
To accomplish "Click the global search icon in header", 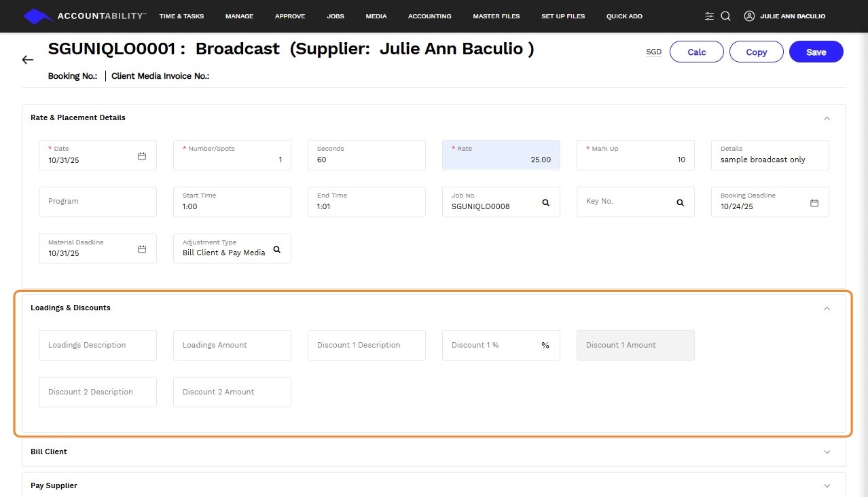I will pyautogui.click(x=725, y=16).
